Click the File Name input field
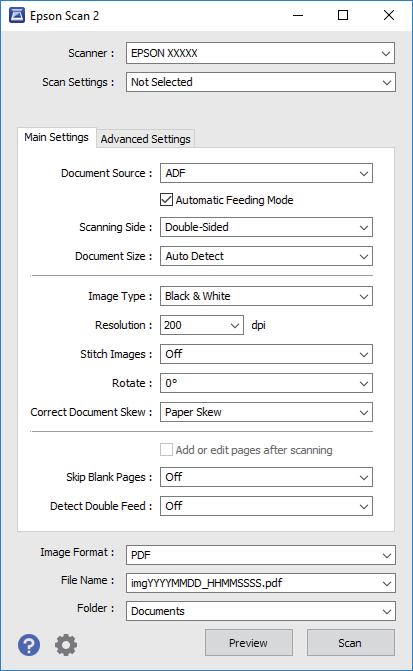413x671 pixels. coord(261,583)
